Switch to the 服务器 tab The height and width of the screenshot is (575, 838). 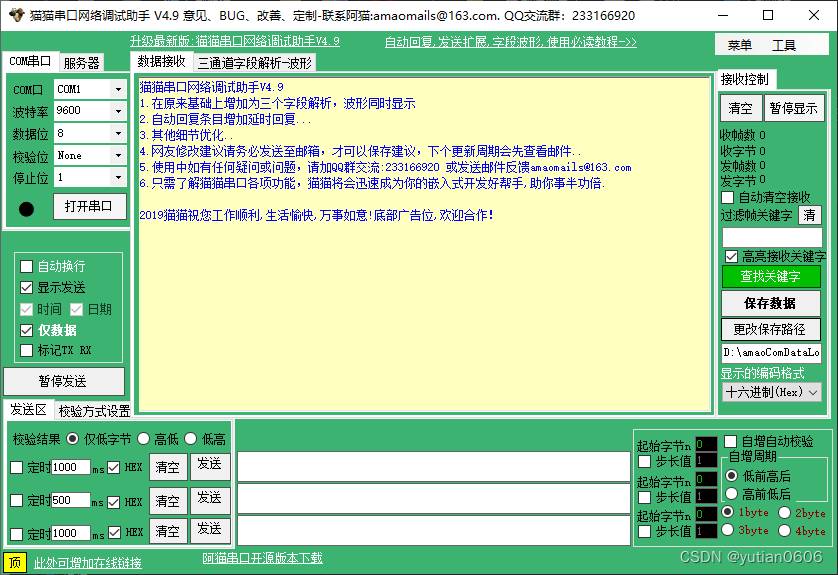81,63
